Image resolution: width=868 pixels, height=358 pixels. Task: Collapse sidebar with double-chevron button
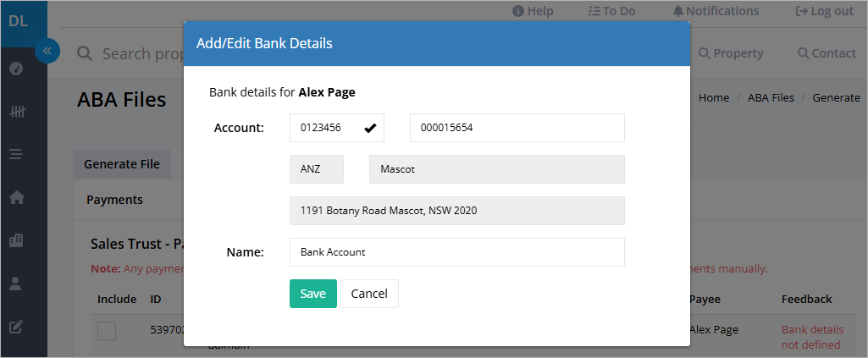(47, 51)
